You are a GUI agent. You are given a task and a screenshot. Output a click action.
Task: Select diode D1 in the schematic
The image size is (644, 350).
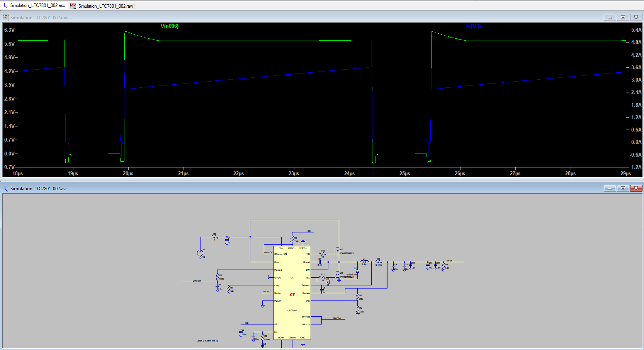(x=328, y=282)
